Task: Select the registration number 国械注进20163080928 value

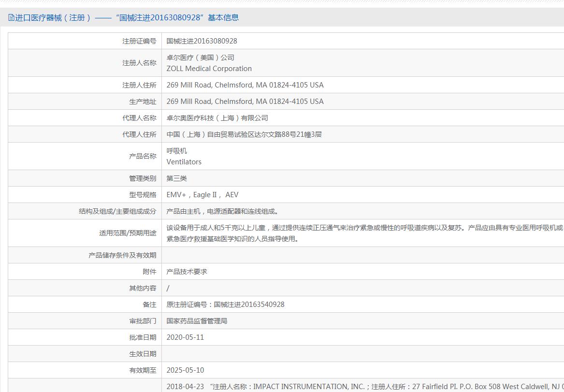Action: click(x=202, y=41)
